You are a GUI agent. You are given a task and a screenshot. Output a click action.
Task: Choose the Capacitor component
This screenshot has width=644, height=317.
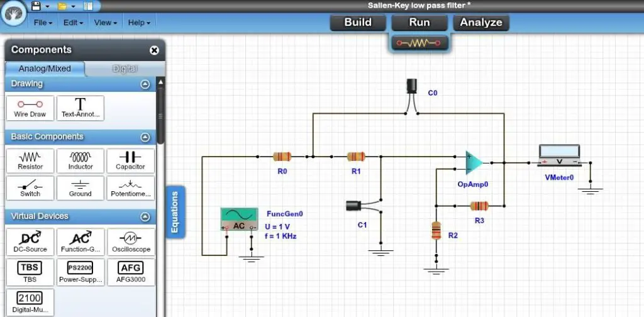130,160
